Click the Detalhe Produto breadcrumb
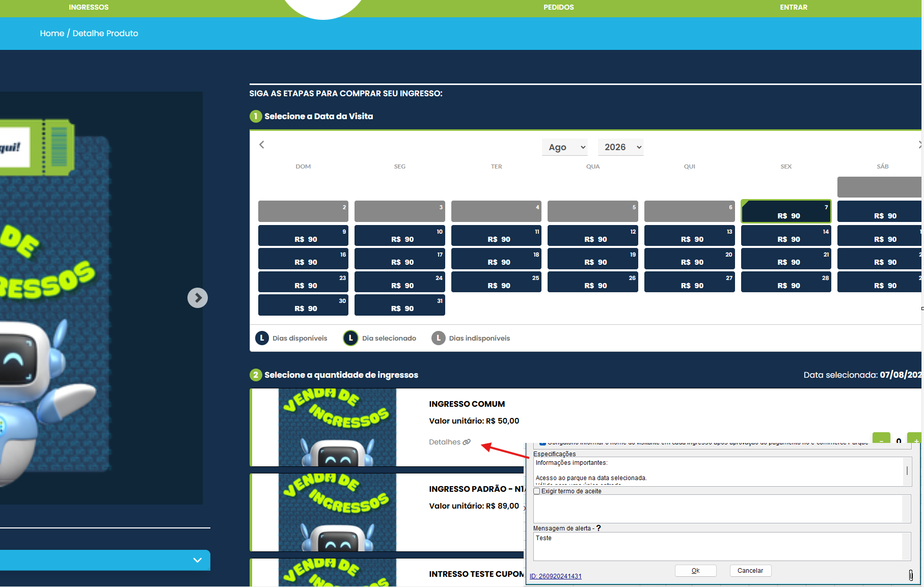 [x=105, y=33]
